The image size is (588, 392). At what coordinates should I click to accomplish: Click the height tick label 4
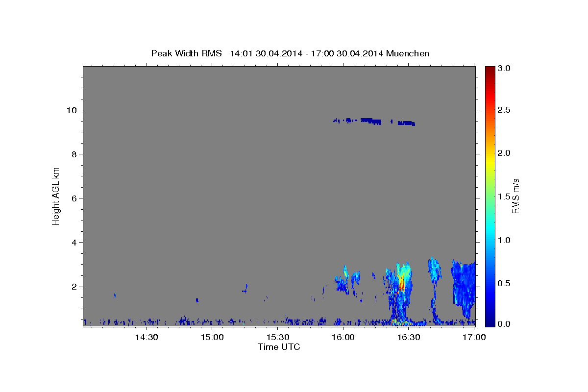(74, 242)
